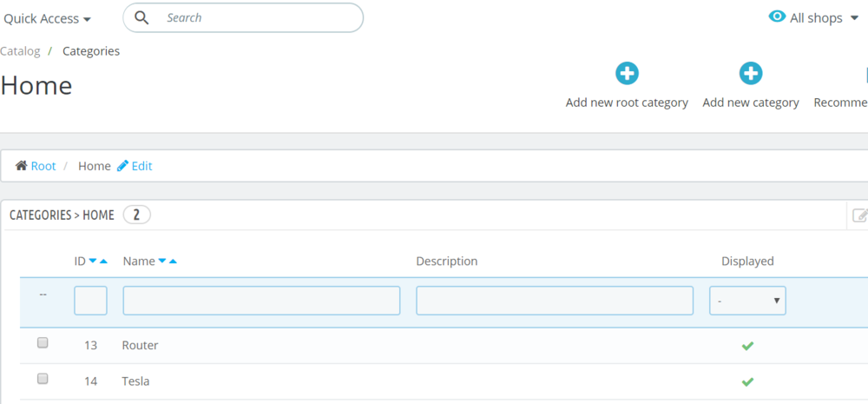Viewport: 868px width, 404px height.
Task: Click the Description column header
Action: point(447,261)
